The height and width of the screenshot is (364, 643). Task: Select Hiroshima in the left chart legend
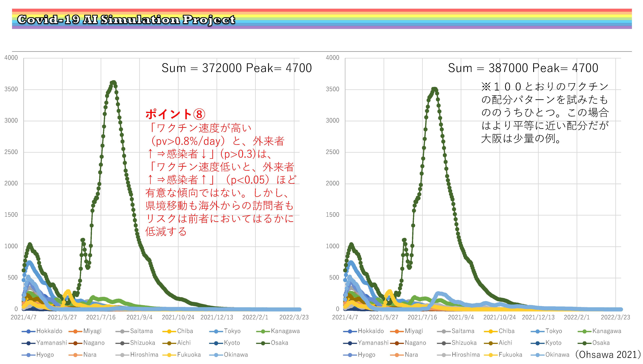point(137,355)
